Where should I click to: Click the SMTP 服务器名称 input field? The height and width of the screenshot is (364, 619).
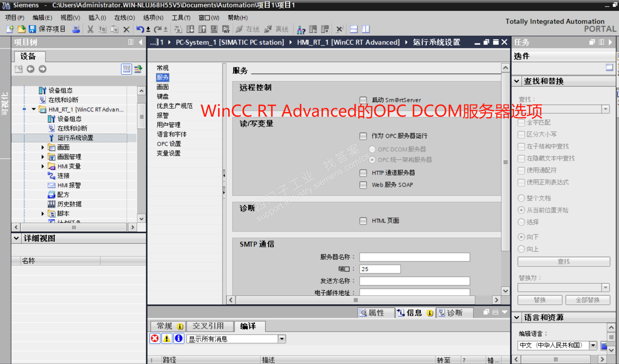point(415,257)
